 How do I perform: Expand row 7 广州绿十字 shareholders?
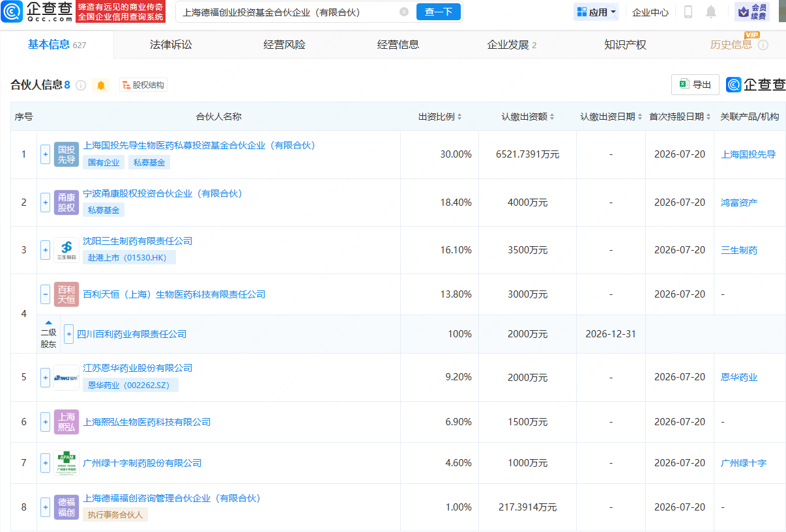(x=46, y=463)
